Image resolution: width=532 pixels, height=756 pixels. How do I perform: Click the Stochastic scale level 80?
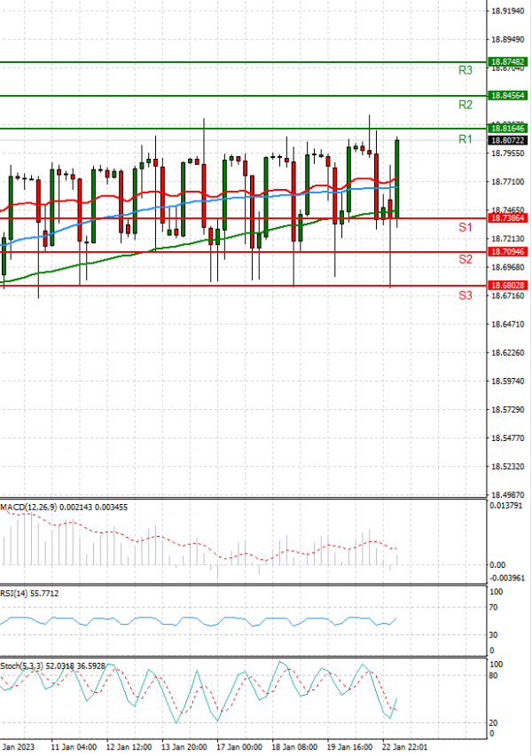(493, 675)
